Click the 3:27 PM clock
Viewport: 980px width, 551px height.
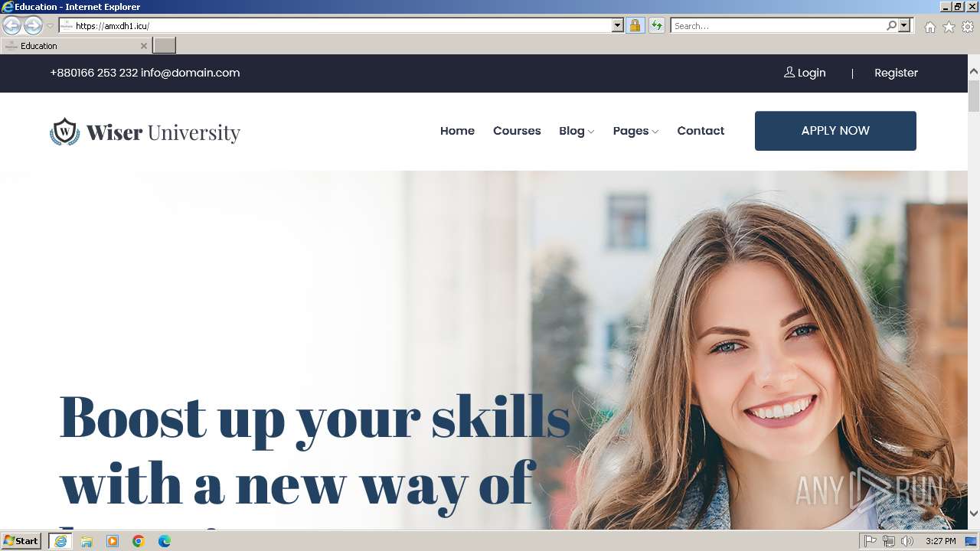click(x=940, y=541)
